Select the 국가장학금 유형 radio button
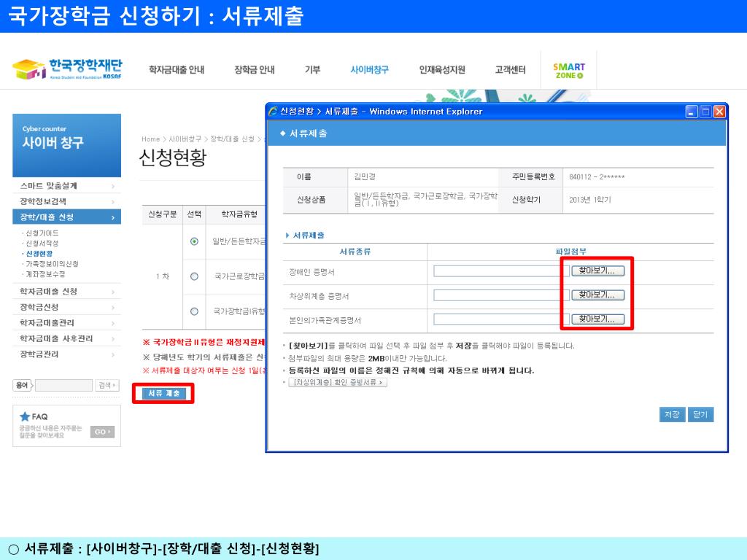 (x=194, y=311)
